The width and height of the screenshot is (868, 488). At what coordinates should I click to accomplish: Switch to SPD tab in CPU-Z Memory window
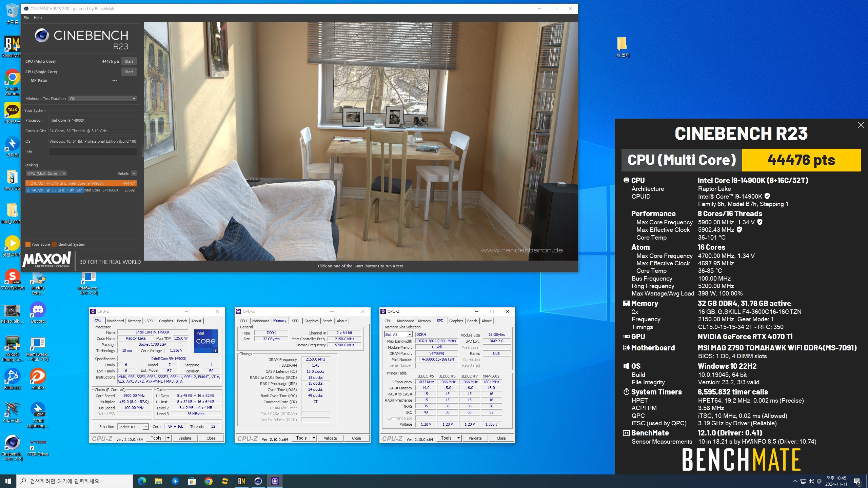click(x=295, y=321)
